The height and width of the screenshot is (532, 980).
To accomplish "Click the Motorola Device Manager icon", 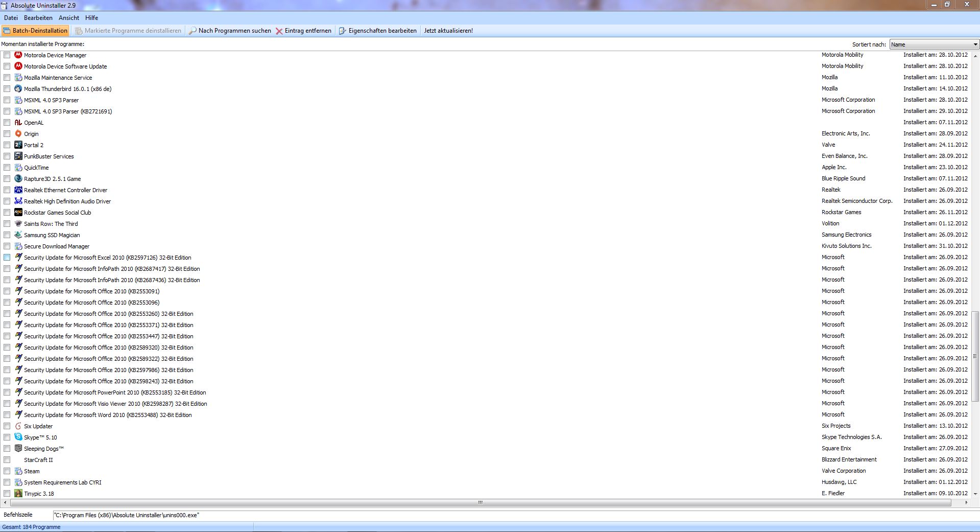I will coord(18,55).
